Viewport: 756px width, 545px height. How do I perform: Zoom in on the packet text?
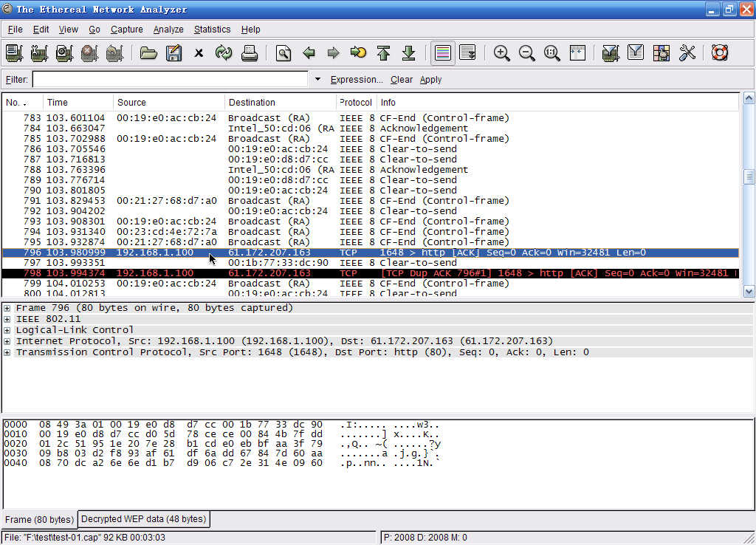[x=502, y=53]
